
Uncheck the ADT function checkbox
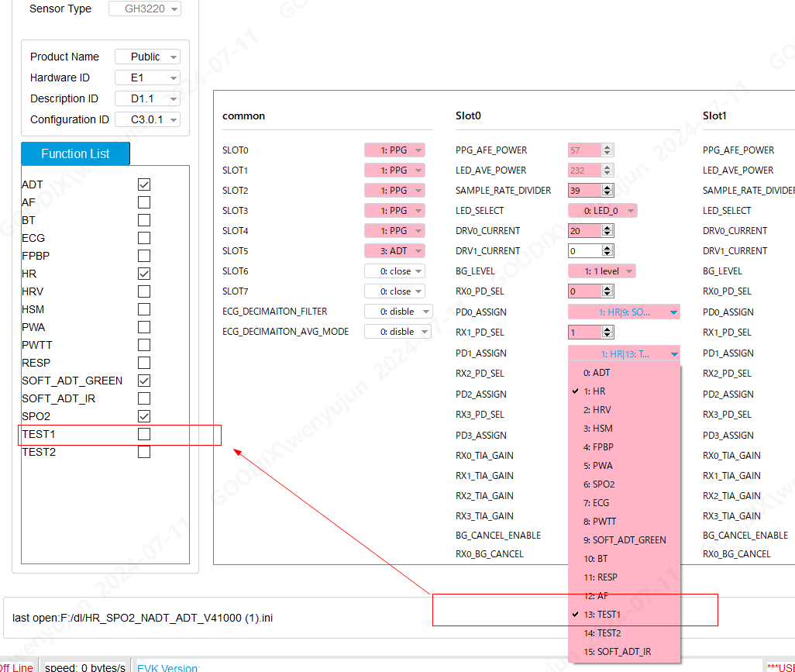[143, 184]
